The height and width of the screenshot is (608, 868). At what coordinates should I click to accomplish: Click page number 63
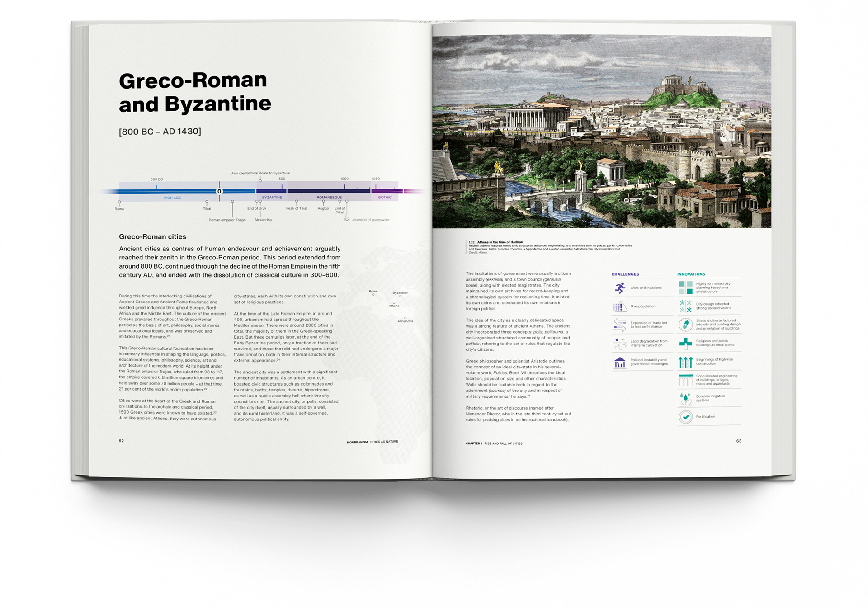click(739, 441)
